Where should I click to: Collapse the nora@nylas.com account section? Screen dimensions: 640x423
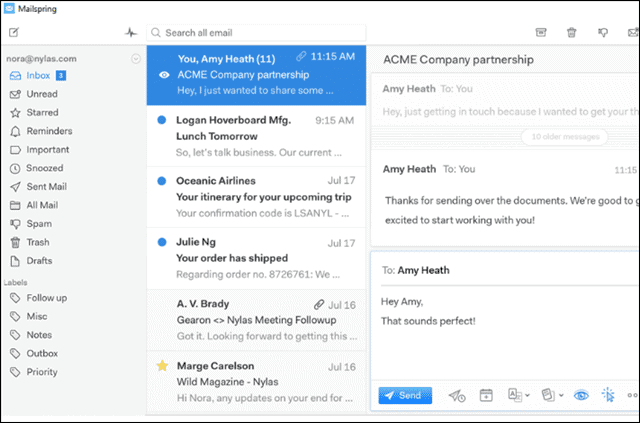click(x=135, y=58)
